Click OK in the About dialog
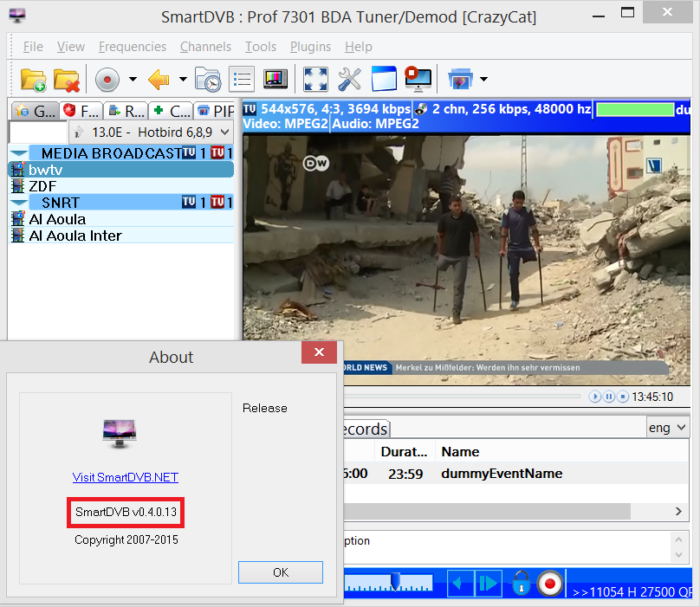 point(280,571)
